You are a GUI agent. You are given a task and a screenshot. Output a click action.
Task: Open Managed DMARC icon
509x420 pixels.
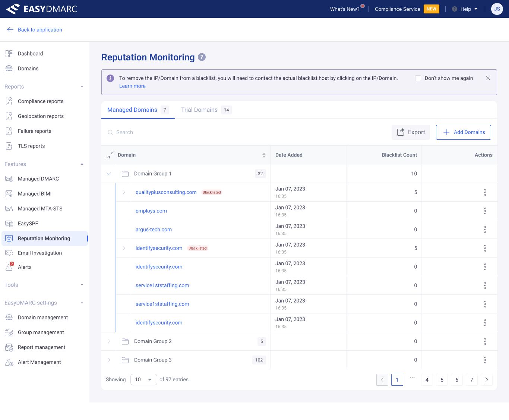click(x=9, y=179)
